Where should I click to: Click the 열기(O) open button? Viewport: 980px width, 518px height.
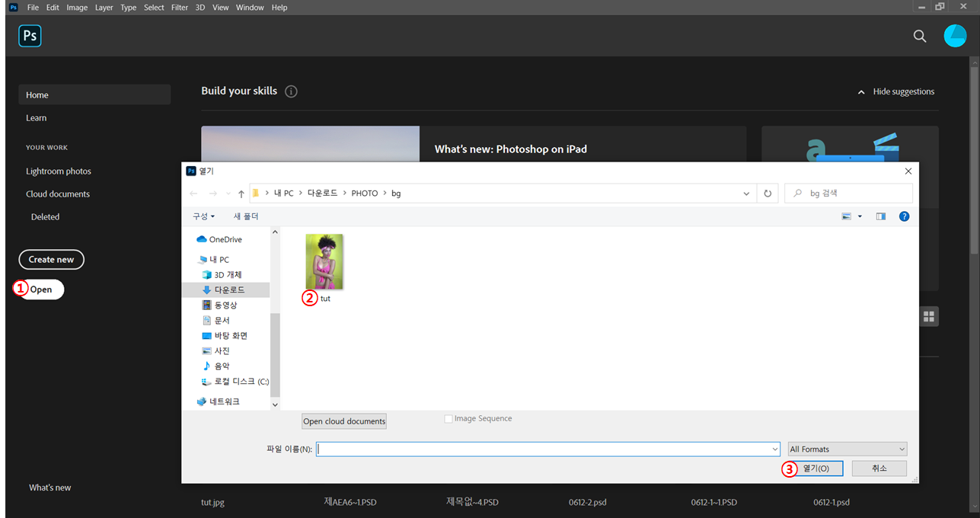tap(816, 468)
